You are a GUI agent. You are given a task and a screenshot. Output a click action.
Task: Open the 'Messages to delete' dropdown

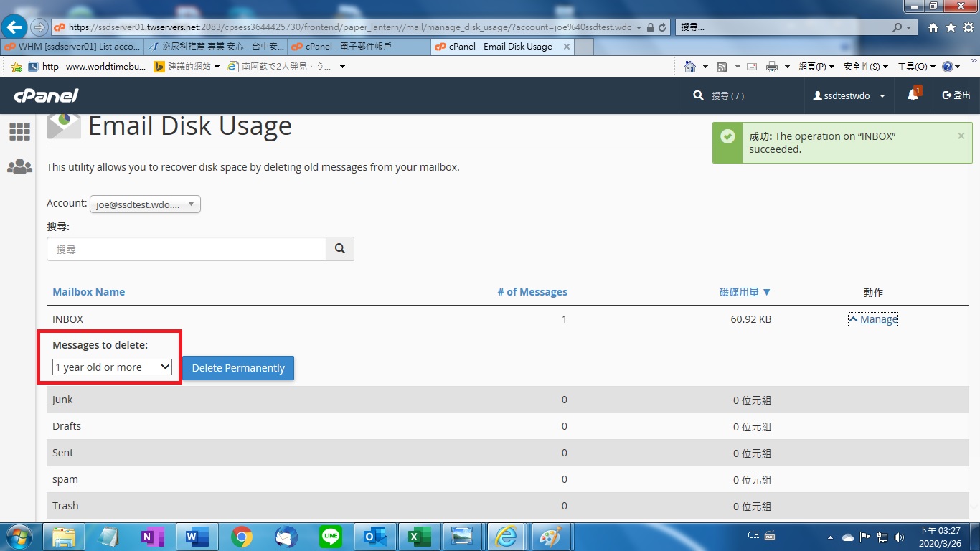tap(113, 367)
